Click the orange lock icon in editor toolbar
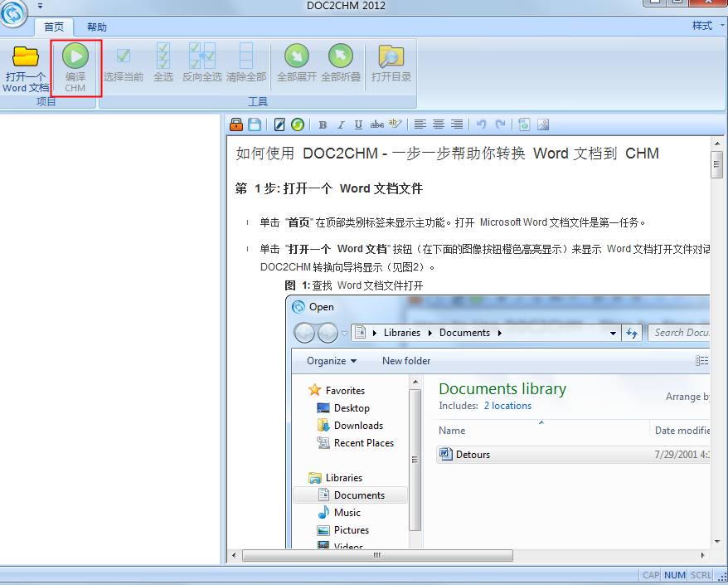The height and width of the screenshot is (585, 728). tap(236, 124)
